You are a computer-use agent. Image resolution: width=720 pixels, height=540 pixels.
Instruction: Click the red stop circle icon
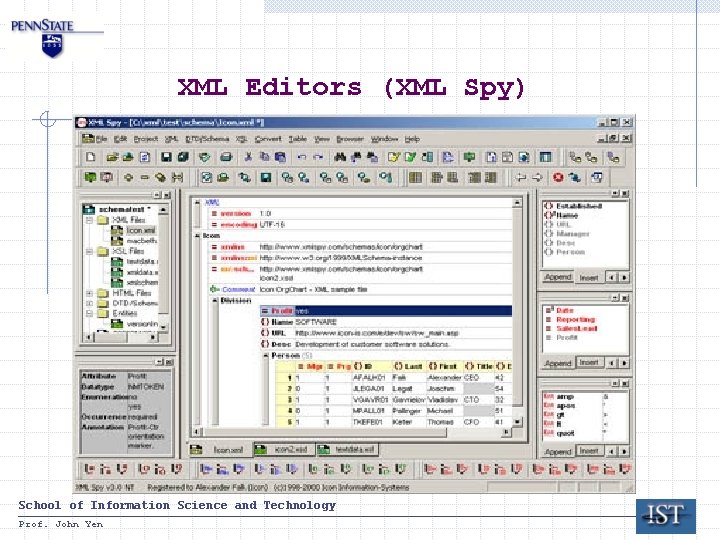[x=558, y=177]
